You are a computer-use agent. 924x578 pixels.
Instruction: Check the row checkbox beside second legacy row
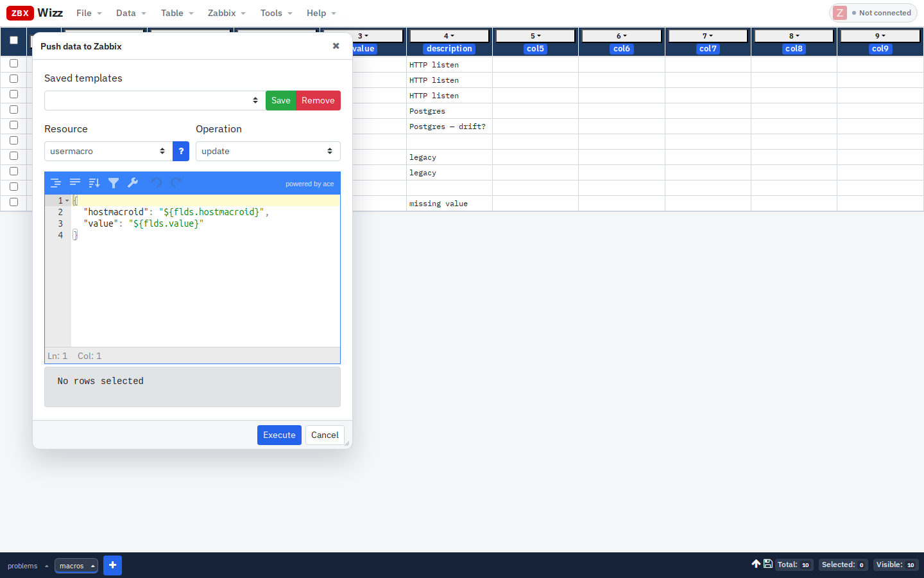pos(13,171)
